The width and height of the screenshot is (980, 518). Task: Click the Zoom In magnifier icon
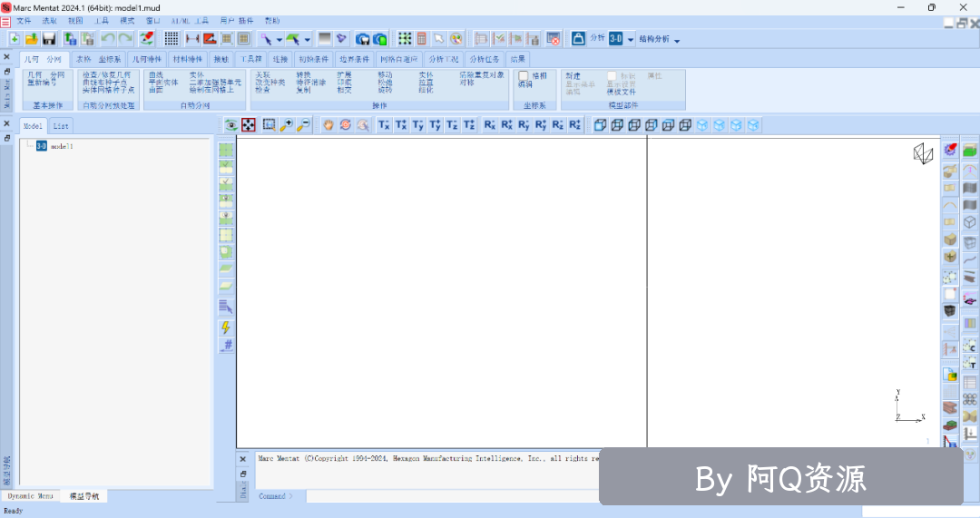coord(286,125)
